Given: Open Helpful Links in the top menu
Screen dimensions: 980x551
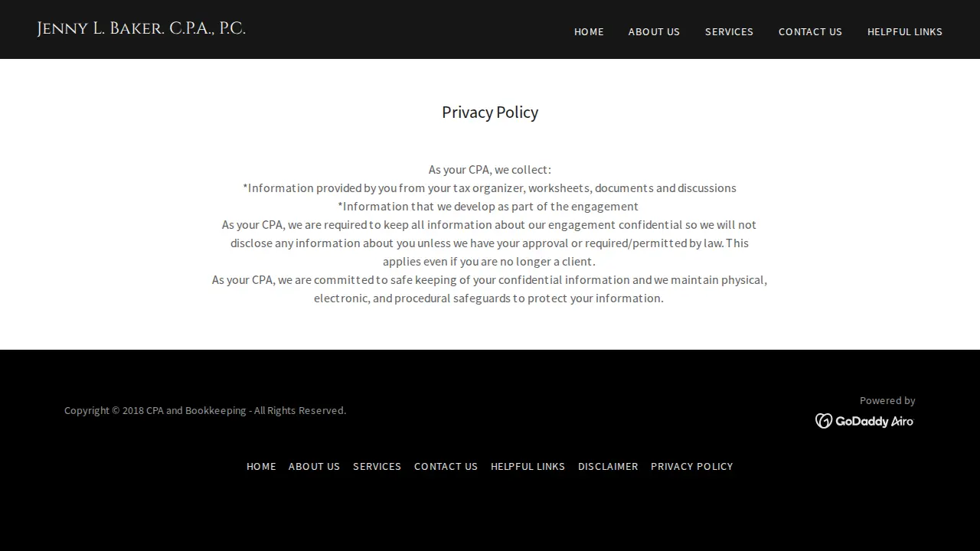Looking at the screenshot, I should point(905,31).
